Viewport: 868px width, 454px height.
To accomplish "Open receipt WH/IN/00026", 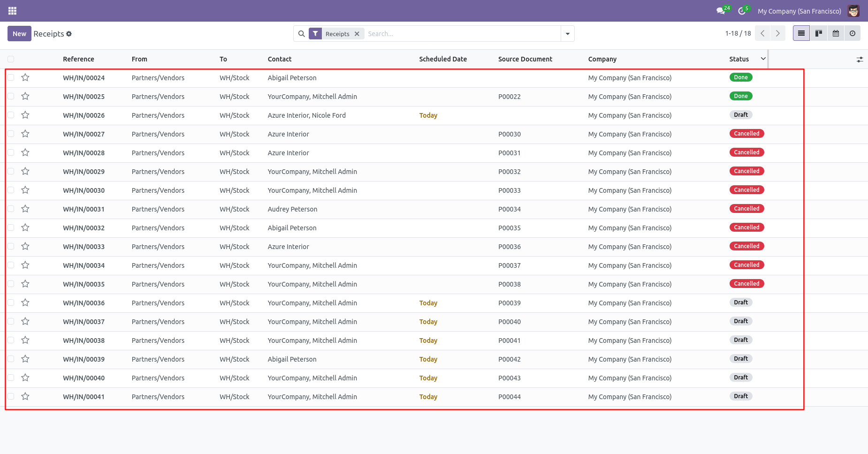I will coord(84,115).
